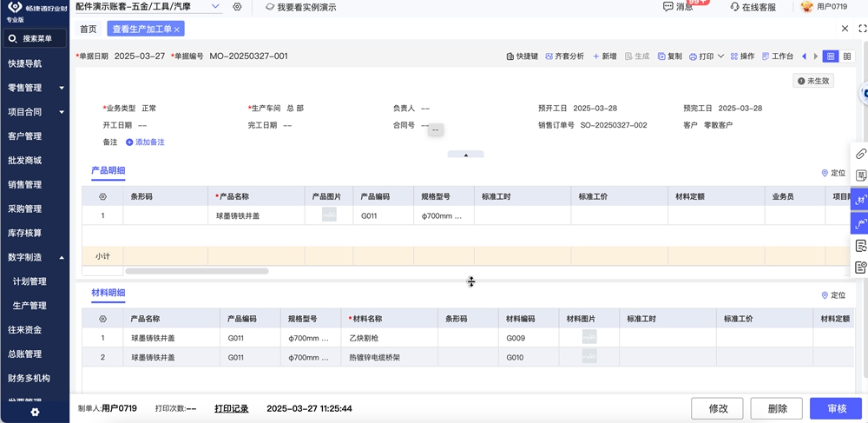Click the 新增 add new button
The width and height of the screenshot is (868, 423).
(604, 56)
